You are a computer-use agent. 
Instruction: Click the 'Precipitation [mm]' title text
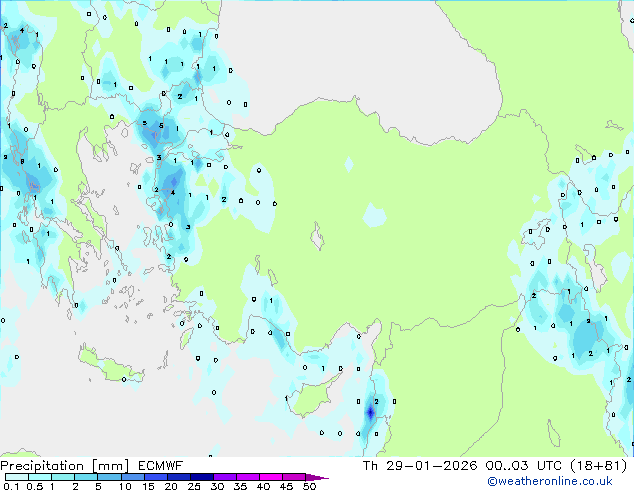[65, 466]
